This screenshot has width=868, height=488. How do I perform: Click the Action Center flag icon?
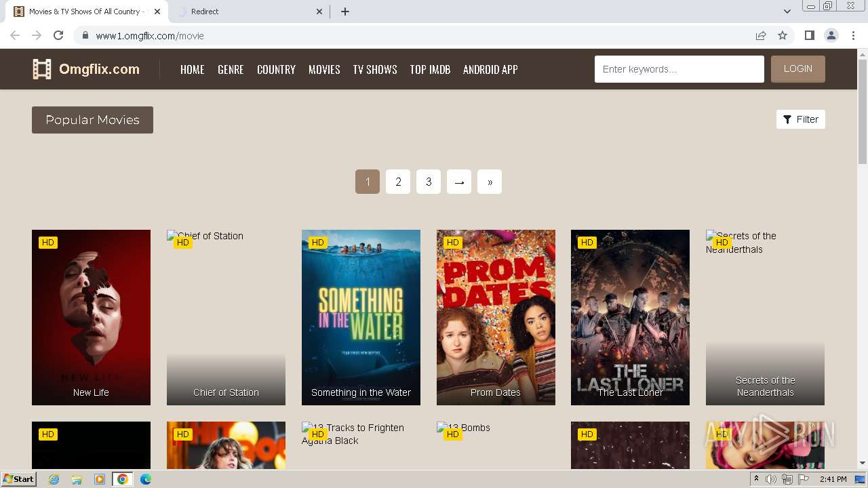pyautogui.click(x=804, y=479)
